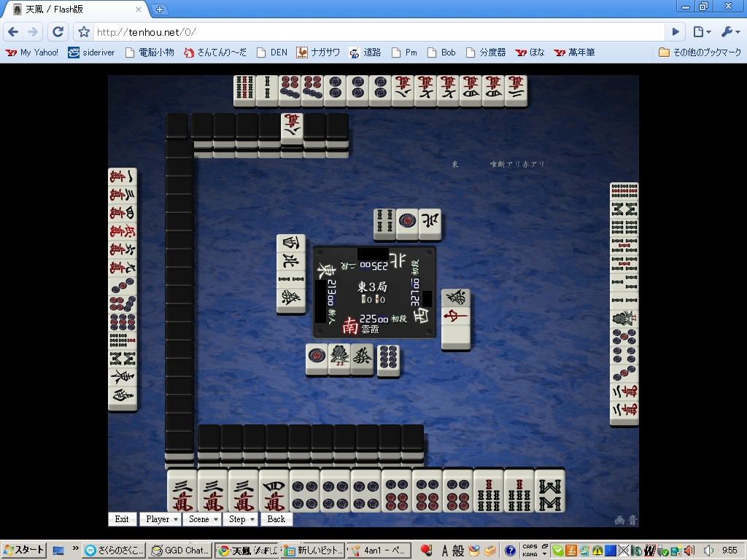The height and width of the screenshot is (560, 747).
Task: Click the browser forward arrow
Action: point(33,32)
